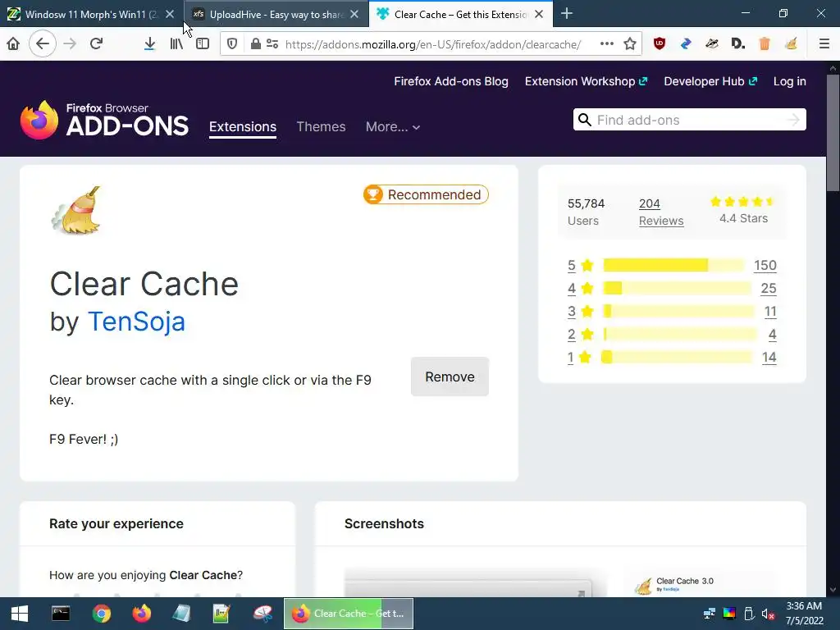Bookmark this page with the star
This screenshot has height=630, width=840.
coord(630,44)
